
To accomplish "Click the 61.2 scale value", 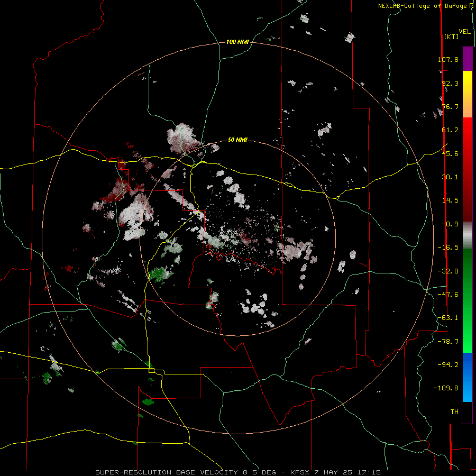I will 450,130.
